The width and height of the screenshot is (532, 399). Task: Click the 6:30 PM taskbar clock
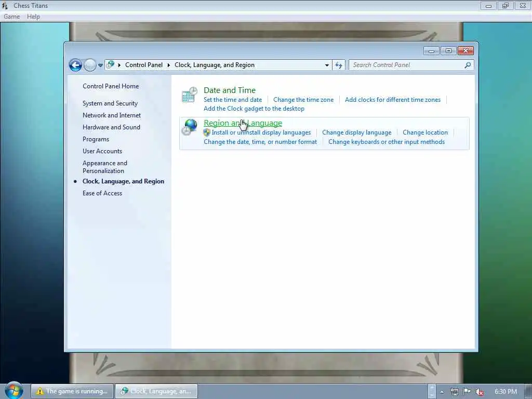506,392
